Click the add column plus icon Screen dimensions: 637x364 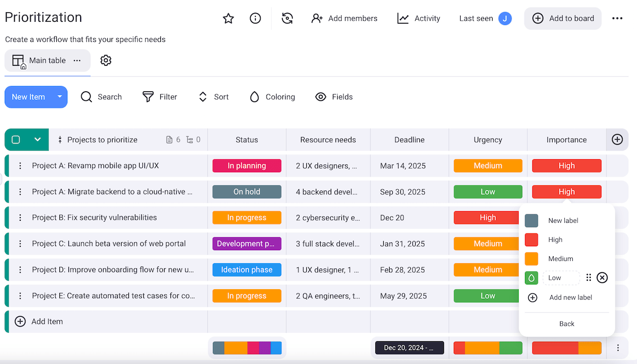[x=617, y=140]
